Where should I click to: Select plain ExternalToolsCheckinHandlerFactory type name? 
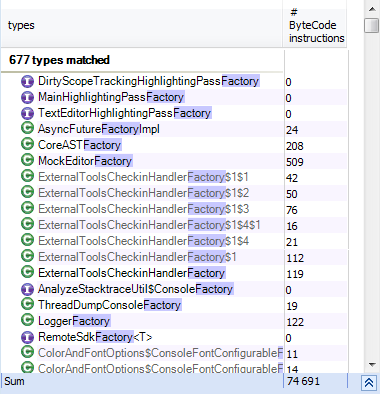pyautogui.click(x=132, y=273)
